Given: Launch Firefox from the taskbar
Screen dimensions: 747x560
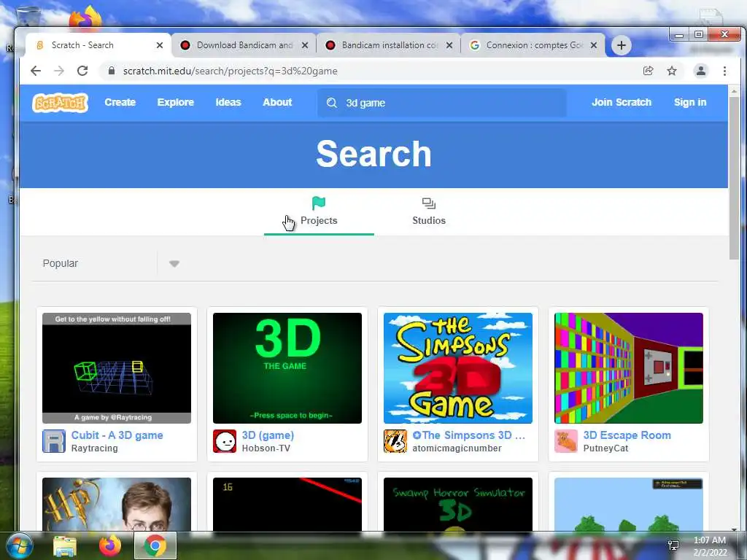Looking at the screenshot, I should point(110,545).
